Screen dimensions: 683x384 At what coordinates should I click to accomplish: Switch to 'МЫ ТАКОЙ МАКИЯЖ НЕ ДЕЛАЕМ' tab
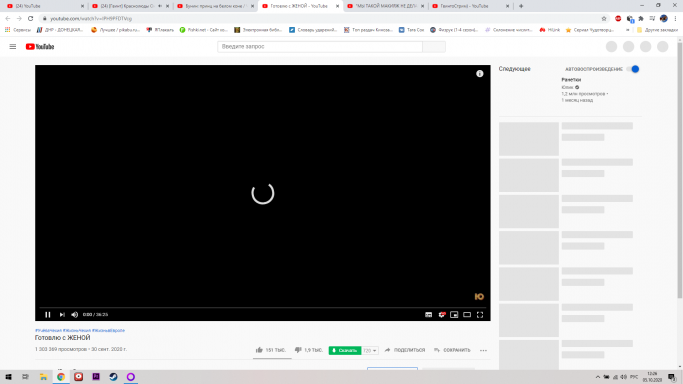(385, 6)
